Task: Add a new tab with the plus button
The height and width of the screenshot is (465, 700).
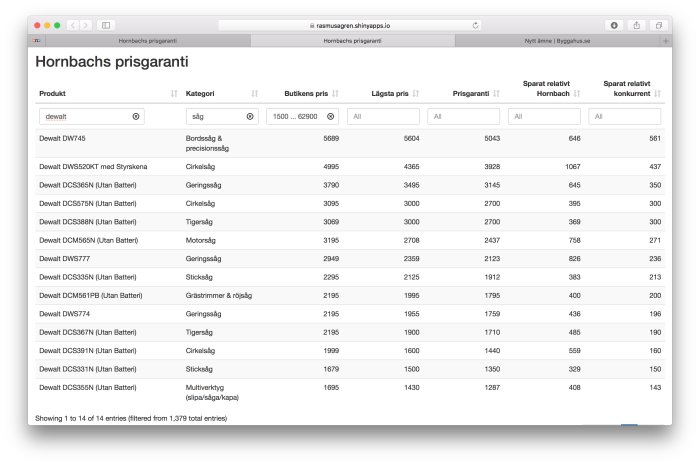Action: point(666,41)
